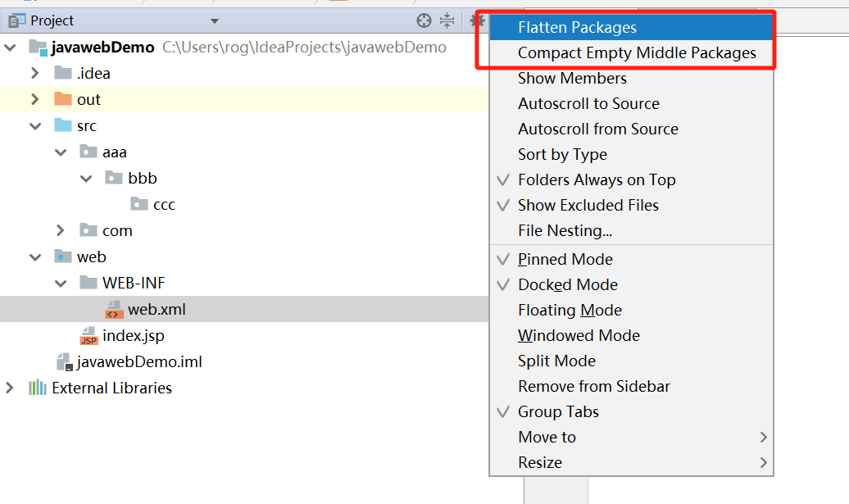Uncheck Folders Always on Top option

[596, 179]
